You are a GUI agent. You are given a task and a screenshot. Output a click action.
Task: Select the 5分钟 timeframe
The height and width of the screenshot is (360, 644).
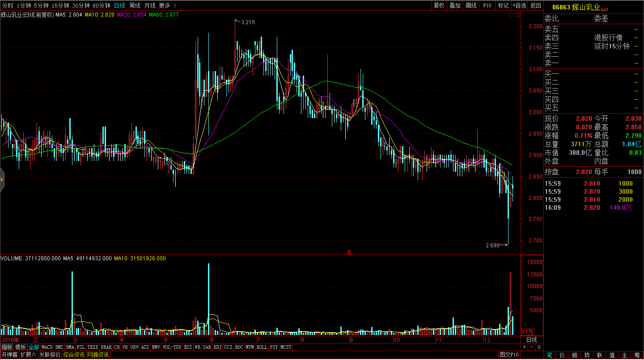(41, 5)
